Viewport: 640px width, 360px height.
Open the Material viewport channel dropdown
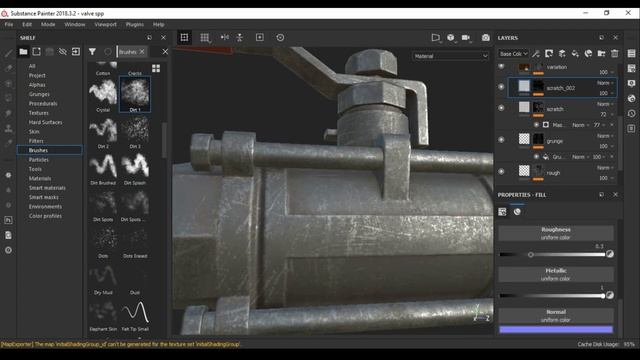tap(451, 56)
